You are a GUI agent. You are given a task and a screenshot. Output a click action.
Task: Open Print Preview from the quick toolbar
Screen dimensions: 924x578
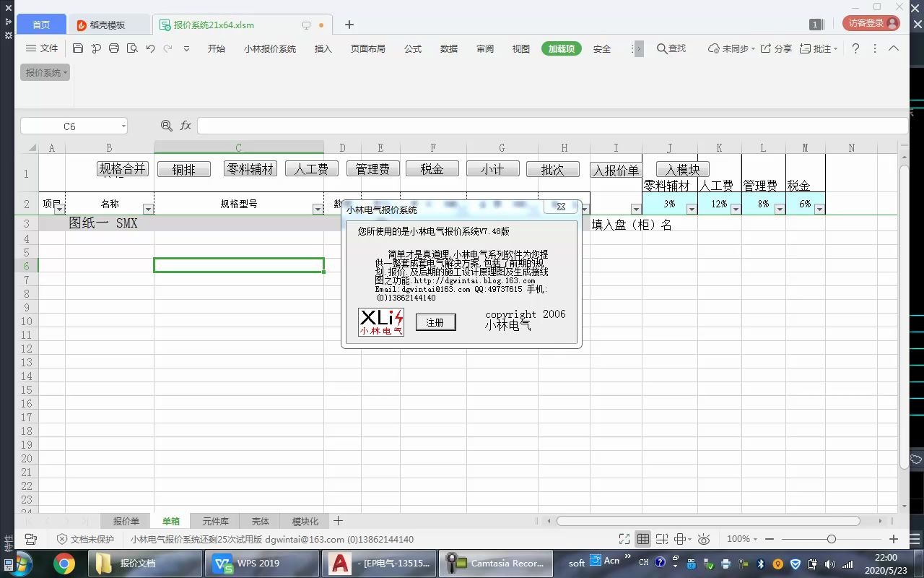132,48
